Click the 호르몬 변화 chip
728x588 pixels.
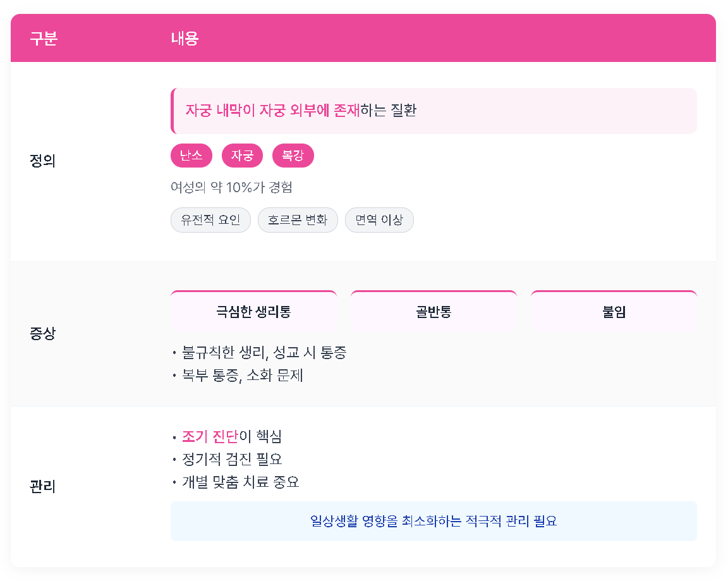coord(298,219)
